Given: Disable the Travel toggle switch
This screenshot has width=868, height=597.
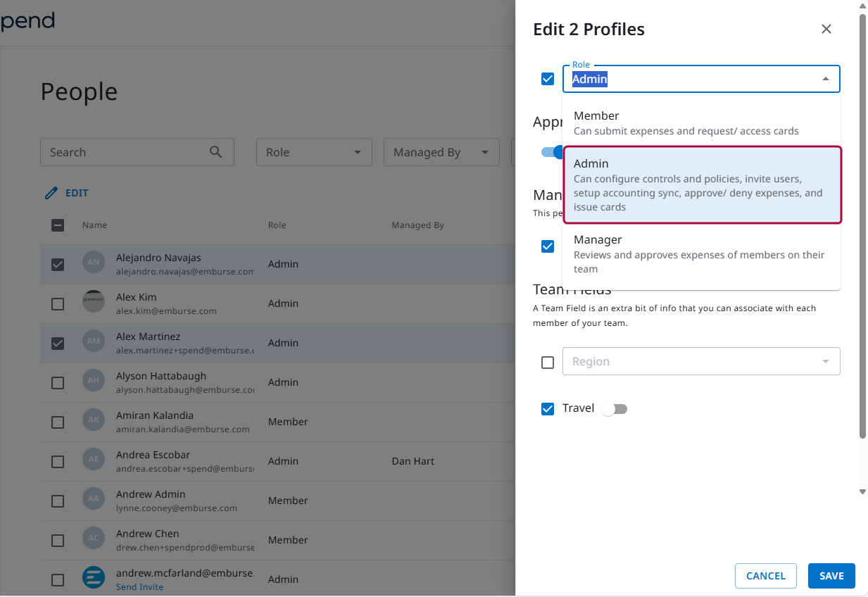Looking at the screenshot, I should point(614,408).
